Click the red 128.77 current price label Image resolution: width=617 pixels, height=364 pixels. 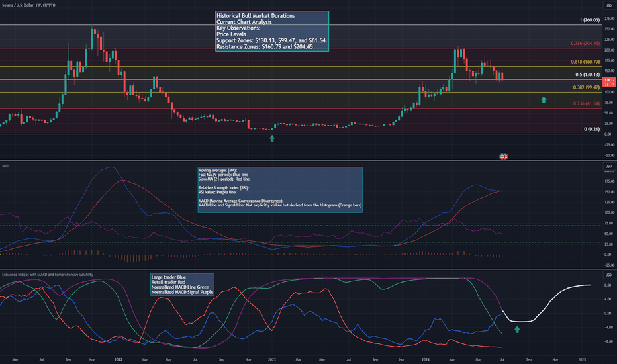(x=609, y=82)
